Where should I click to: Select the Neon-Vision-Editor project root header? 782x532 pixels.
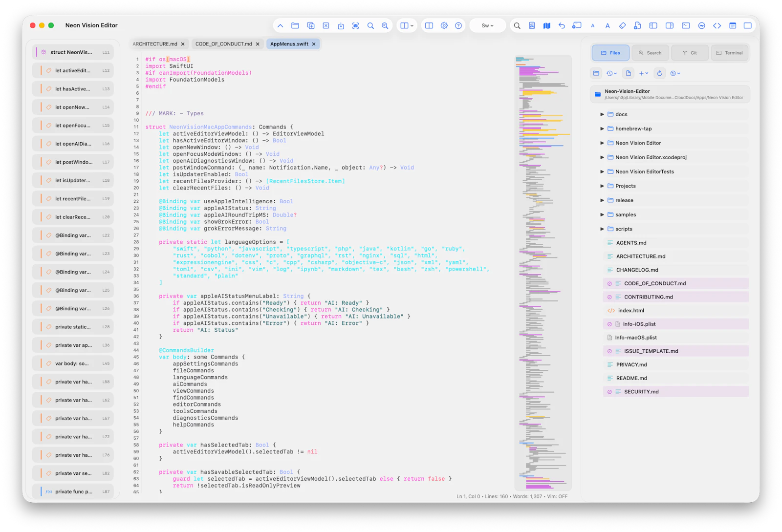[670, 94]
